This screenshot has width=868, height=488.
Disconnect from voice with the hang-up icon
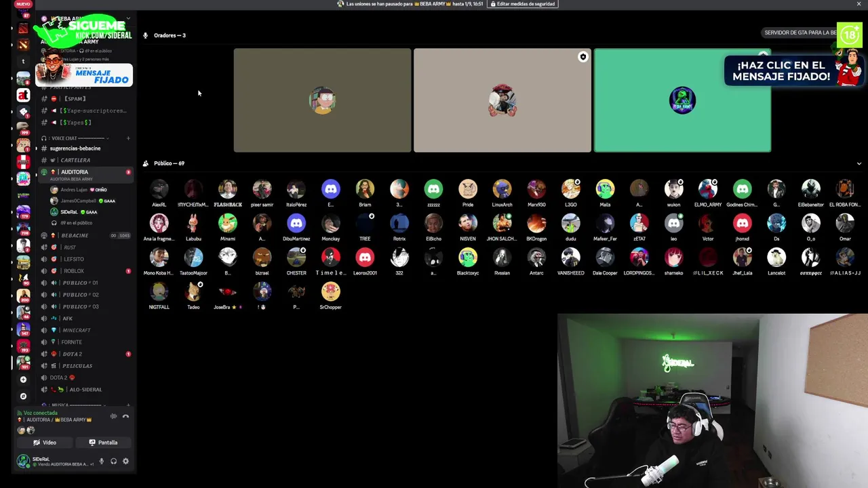tap(125, 416)
